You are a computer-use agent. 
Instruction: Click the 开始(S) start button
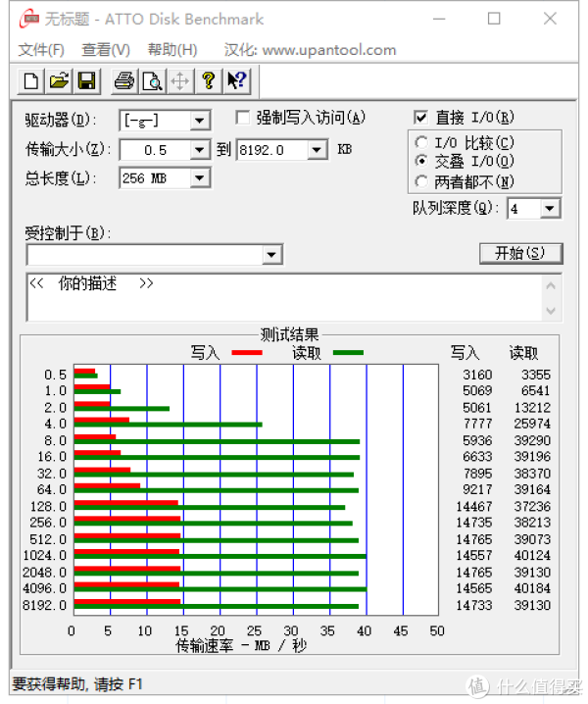(520, 253)
